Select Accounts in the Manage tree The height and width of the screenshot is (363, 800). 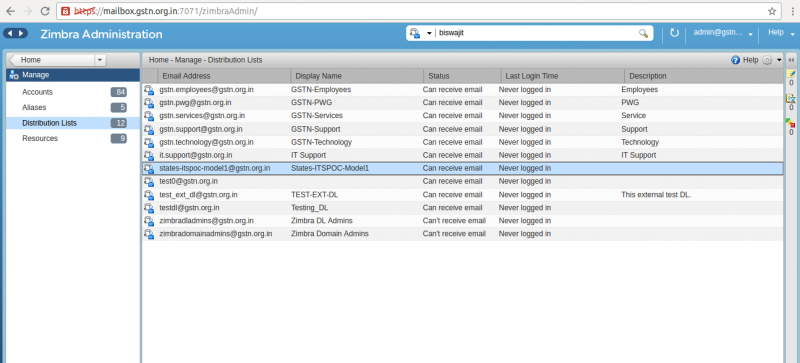[37, 92]
